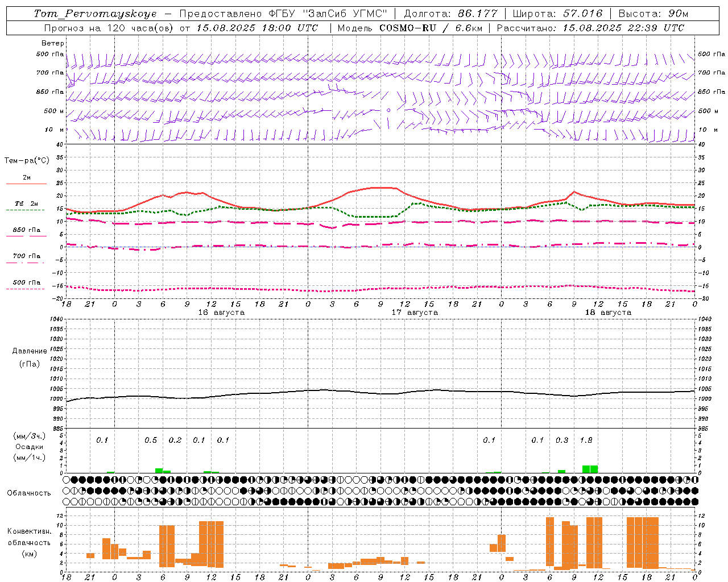The image size is (728, 582).
Task: Click the Модель COSMO-RU / 6.6км label
Action: pos(410,28)
